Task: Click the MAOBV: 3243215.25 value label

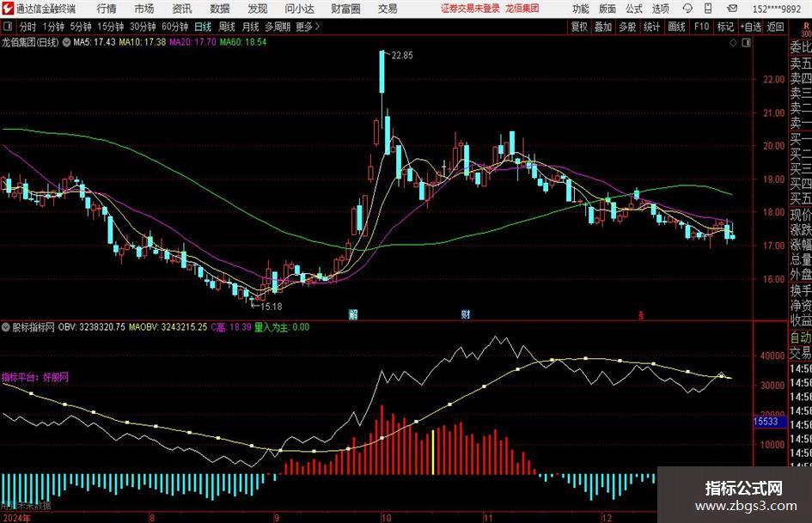Action: tap(168, 327)
